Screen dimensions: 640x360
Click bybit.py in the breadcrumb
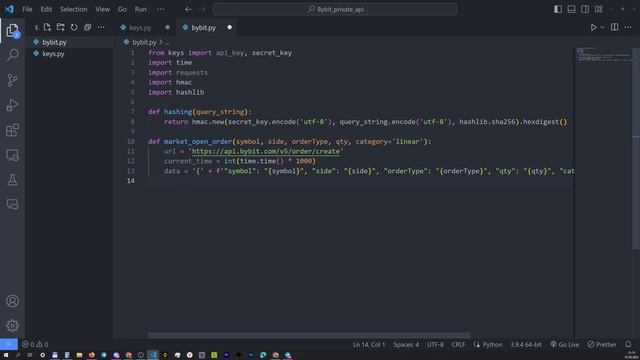pyautogui.click(x=144, y=42)
